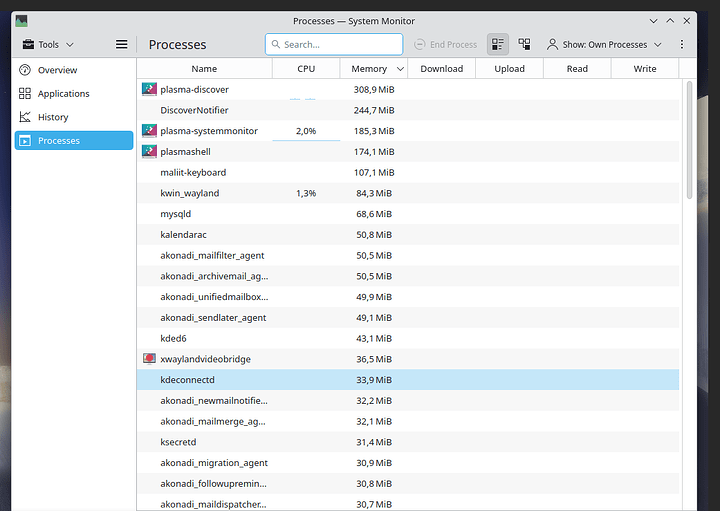Open the History page in sidebar
720x511 pixels.
point(53,117)
